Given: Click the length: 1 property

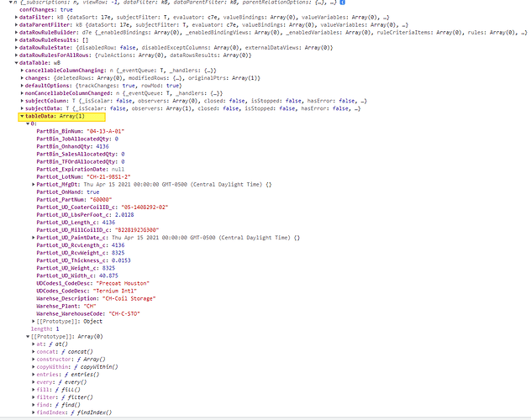Looking at the screenshot, I should (45, 329).
